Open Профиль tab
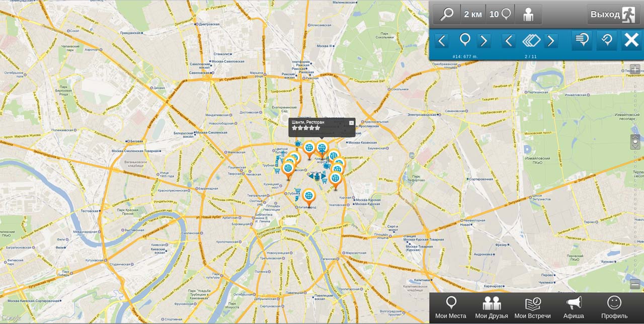Screen dimensions: 644x324 (614, 308)
